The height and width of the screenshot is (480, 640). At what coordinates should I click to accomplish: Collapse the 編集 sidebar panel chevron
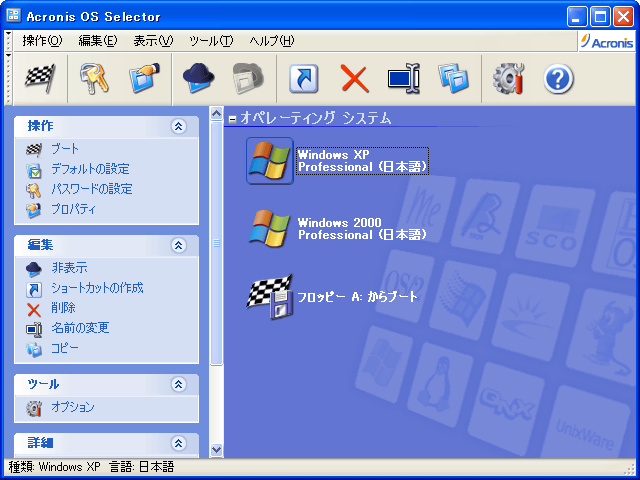pyautogui.click(x=178, y=245)
